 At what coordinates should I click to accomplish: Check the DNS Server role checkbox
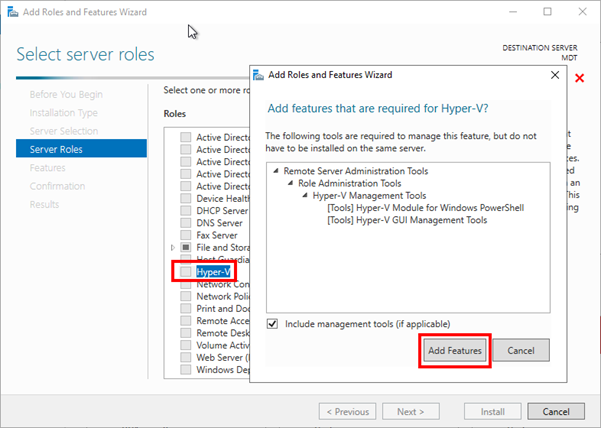[x=186, y=223]
